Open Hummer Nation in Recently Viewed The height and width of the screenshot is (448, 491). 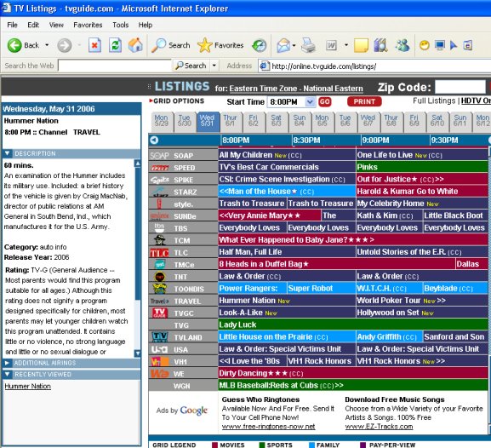pos(27,386)
